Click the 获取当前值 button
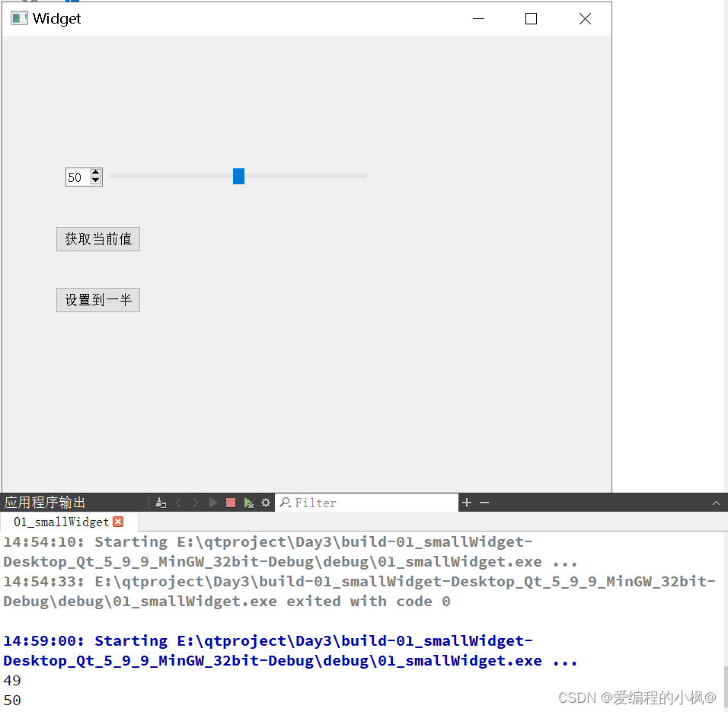The height and width of the screenshot is (712, 728). 98,239
